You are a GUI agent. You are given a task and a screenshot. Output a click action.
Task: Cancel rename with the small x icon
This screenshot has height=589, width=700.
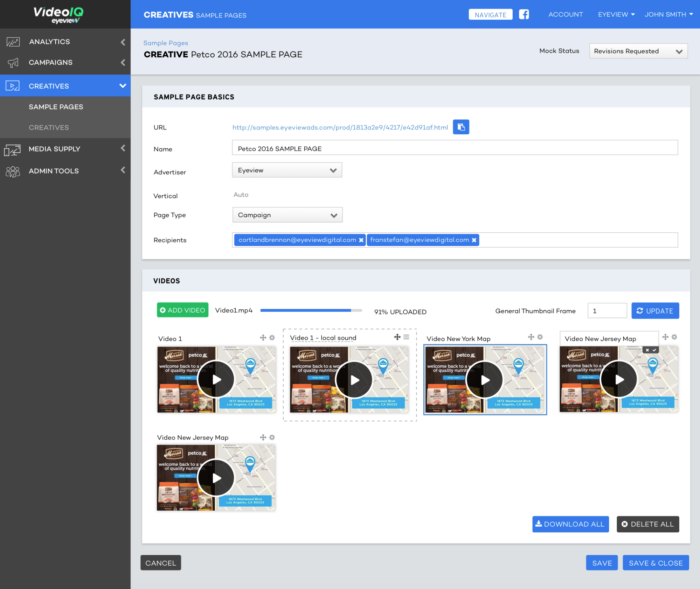(x=647, y=350)
